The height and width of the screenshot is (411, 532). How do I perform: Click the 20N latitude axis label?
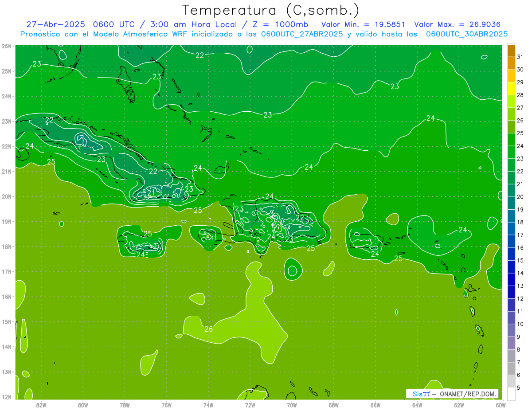[7, 196]
